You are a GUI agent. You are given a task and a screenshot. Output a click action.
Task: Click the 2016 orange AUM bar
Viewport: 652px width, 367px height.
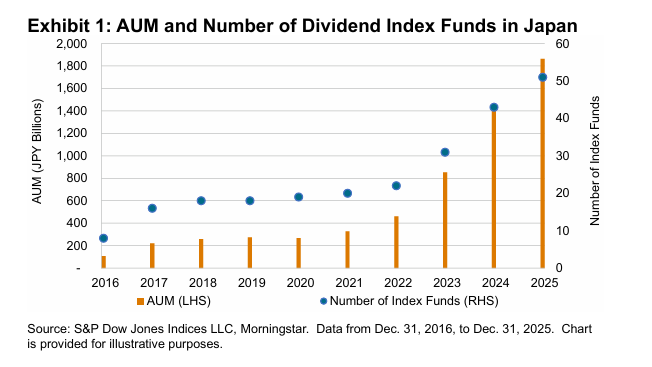104,262
